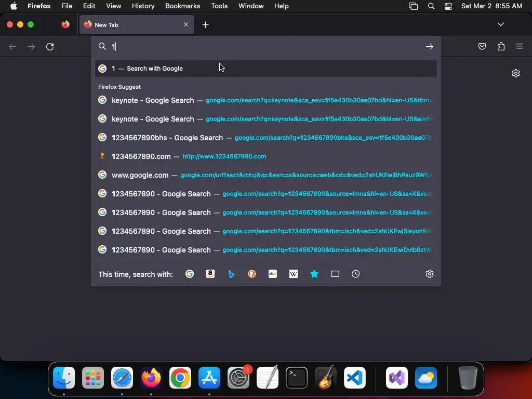532x399 pixels.
Task: Open GarageBand from the Dock
Action: coord(326,378)
